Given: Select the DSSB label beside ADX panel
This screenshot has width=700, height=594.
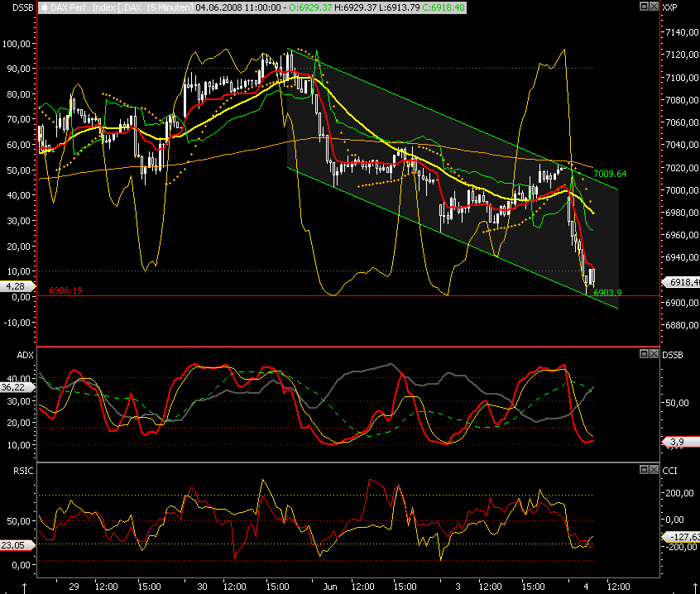Looking at the screenshot, I should coord(673,355).
